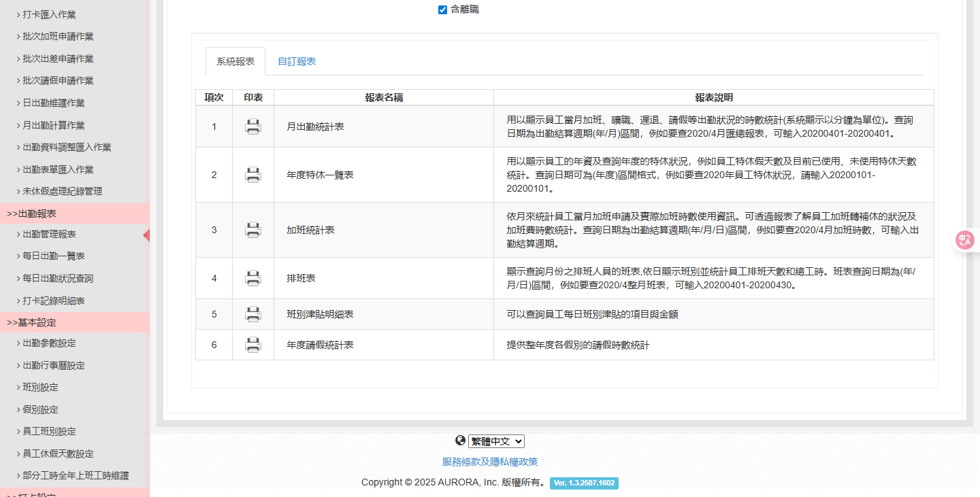Click version badge Ver. 1.3.2507.1602
Screen dimensions: 980x497
pos(584,483)
